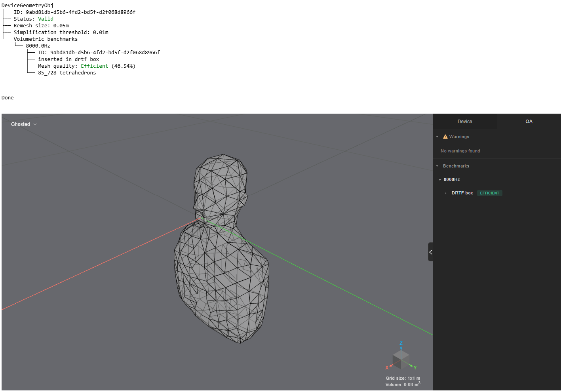Click the 'inserted in drtf_box' line

[68, 59]
